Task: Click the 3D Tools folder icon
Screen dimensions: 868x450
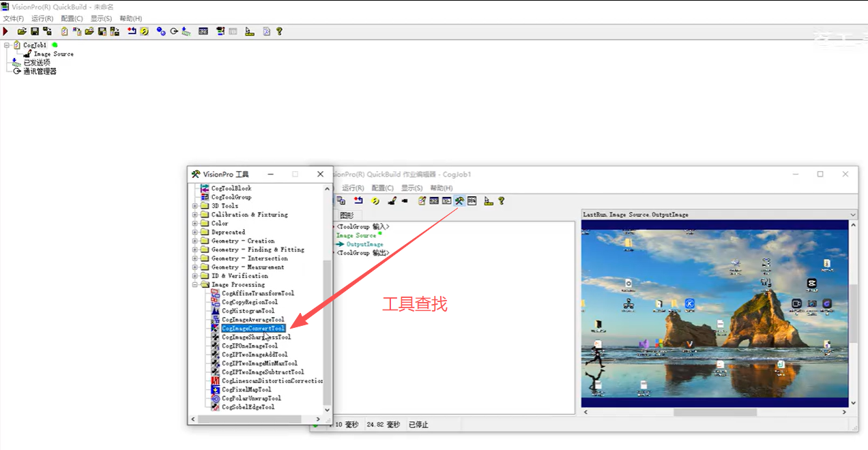Action: pyautogui.click(x=205, y=206)
